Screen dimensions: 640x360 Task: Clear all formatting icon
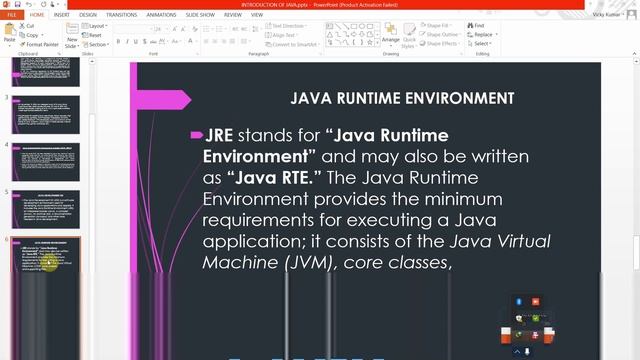(x=195, y=29)
